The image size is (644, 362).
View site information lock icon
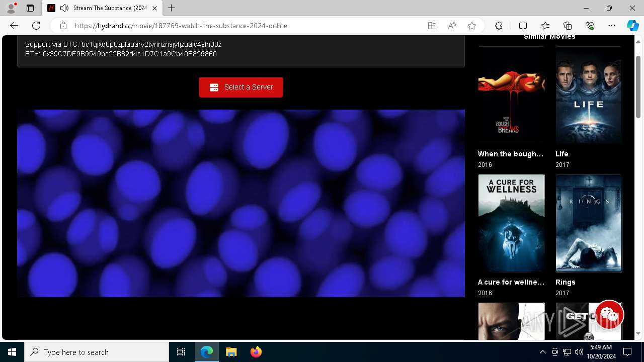point(63,26)
